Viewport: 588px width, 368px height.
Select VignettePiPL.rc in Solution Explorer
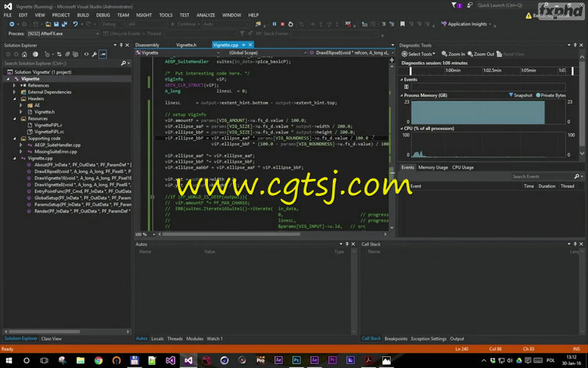(x=49, y=132)
